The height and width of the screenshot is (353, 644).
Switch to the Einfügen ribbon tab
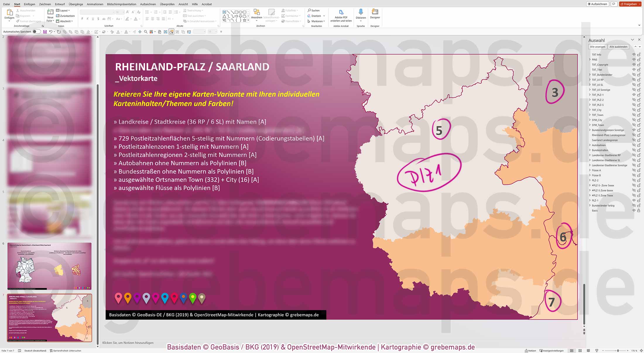tap(29, 4)
